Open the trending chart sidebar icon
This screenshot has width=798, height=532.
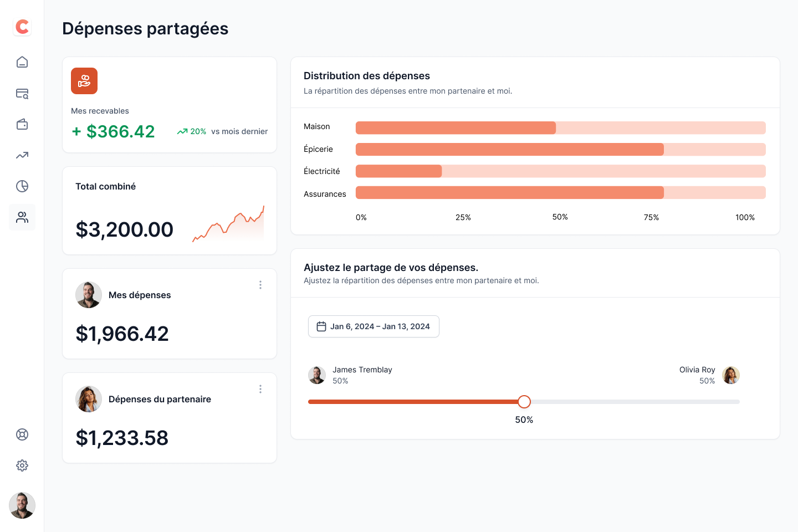click(x=22, y=155)
